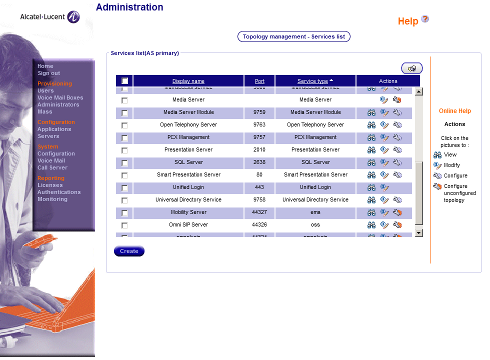Click the services list scrollbar thumb
Screen dimensions: 490x360
tap(419, 193)
